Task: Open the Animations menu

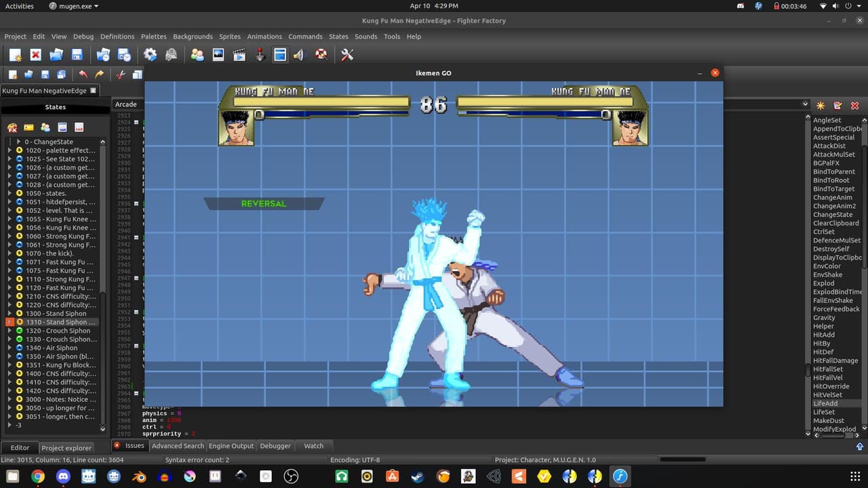Action: point(264,37)
